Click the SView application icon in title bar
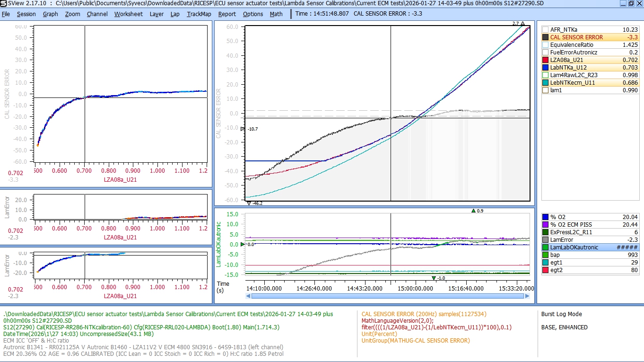Viewport: 644px width, 362px height. [4, 4]
